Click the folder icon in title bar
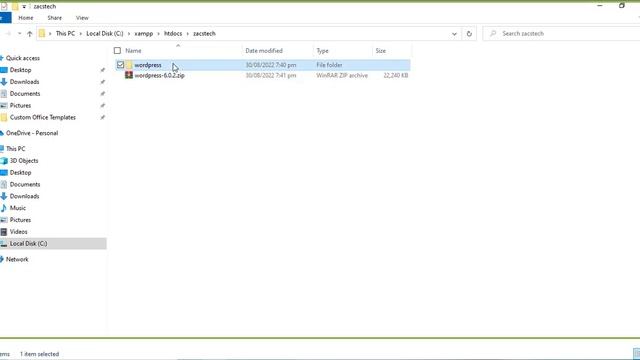Screen dimensions: 640x360 click(x=15, y=7)
